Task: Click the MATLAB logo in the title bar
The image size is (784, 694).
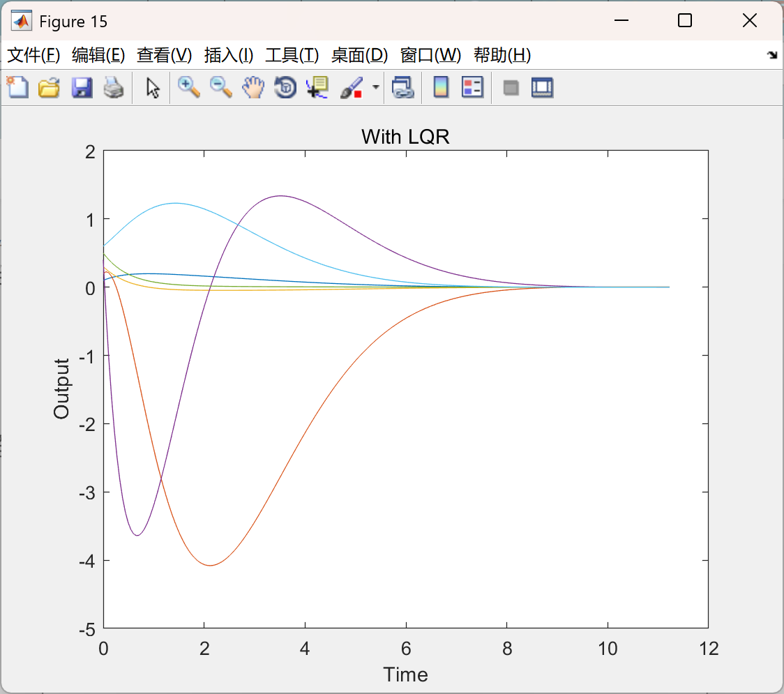Action: tap(22, 21)
